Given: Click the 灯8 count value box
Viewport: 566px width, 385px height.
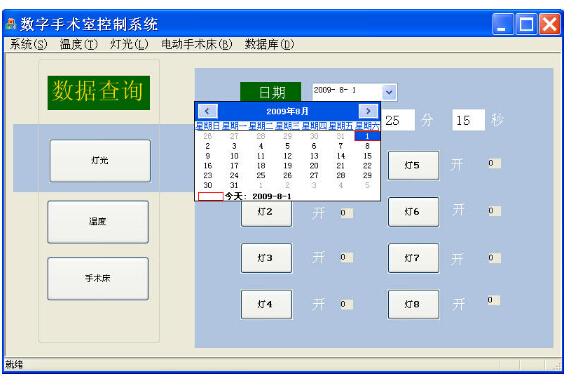Looking at the screenshot, I should [x=493, y=300].
